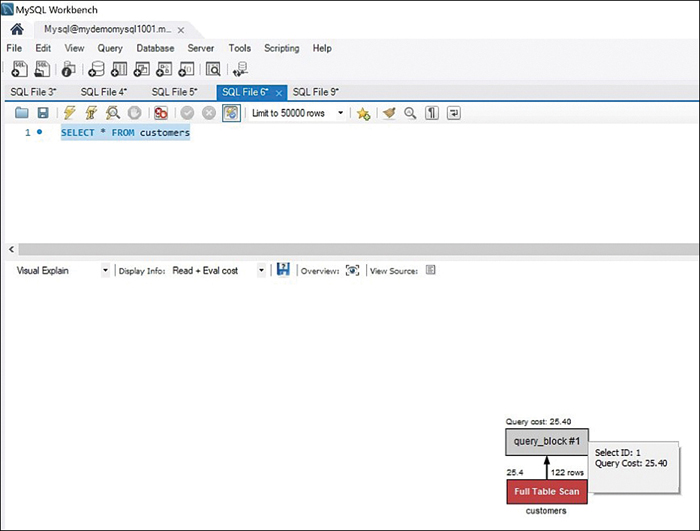Click the customers table label
The image size is (700, 531).
tap(546, 511)
